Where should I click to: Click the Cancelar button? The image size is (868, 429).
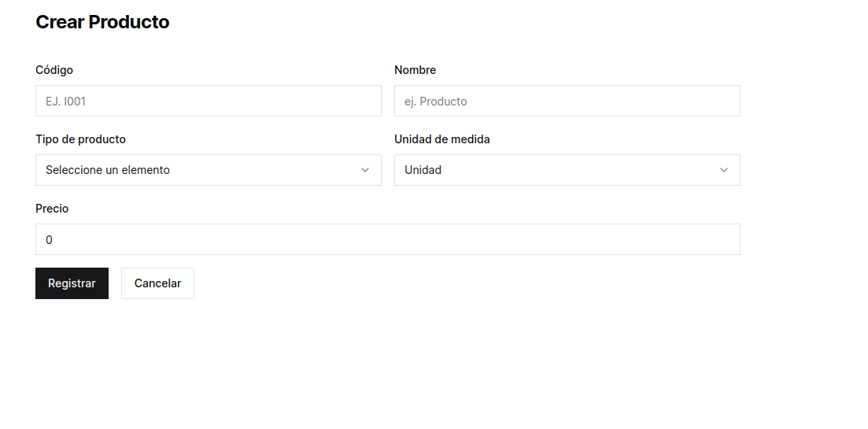click(x=157, y=283)
